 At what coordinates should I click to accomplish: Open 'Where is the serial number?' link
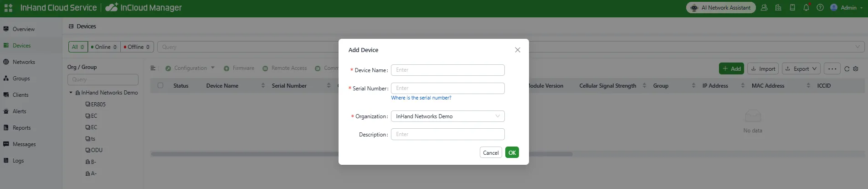[x=421, y=98]
